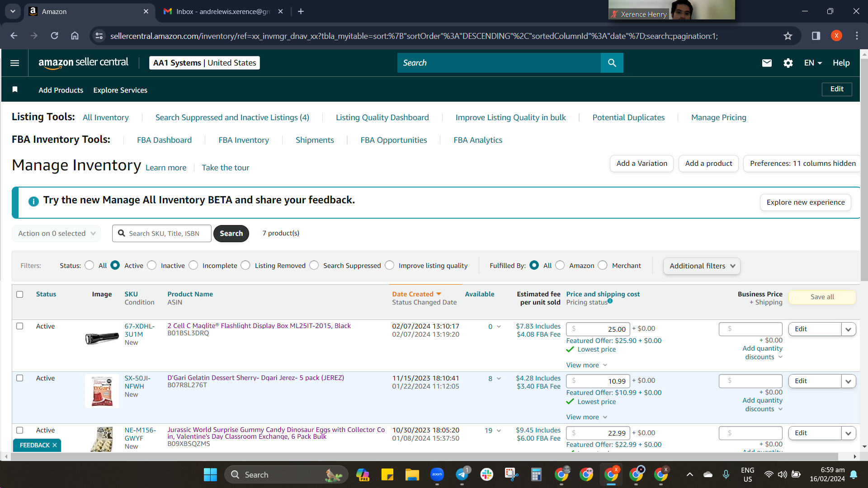Open the Seller Central hamburger menu
868x488 pixels.
point(14,63)
